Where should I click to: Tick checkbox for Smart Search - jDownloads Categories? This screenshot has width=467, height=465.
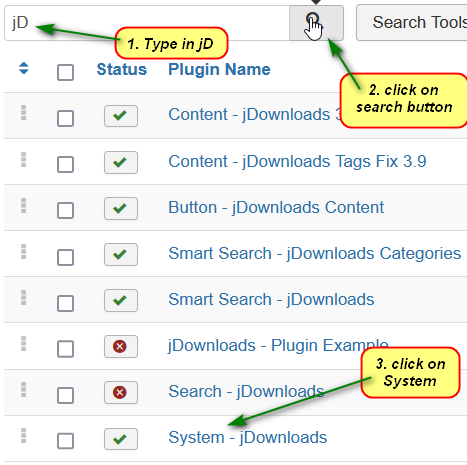coord(65,257)
